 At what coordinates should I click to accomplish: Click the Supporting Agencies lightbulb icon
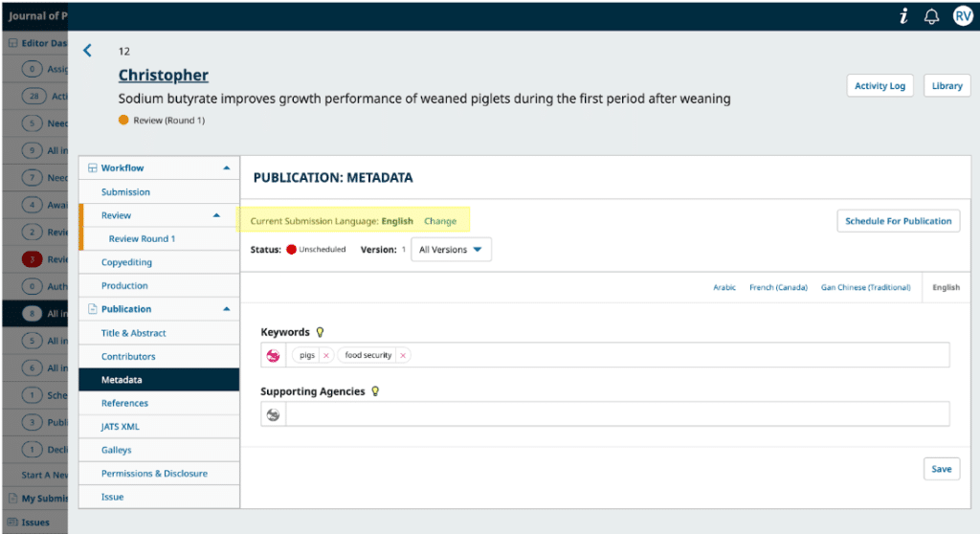[x=375, y=391]
